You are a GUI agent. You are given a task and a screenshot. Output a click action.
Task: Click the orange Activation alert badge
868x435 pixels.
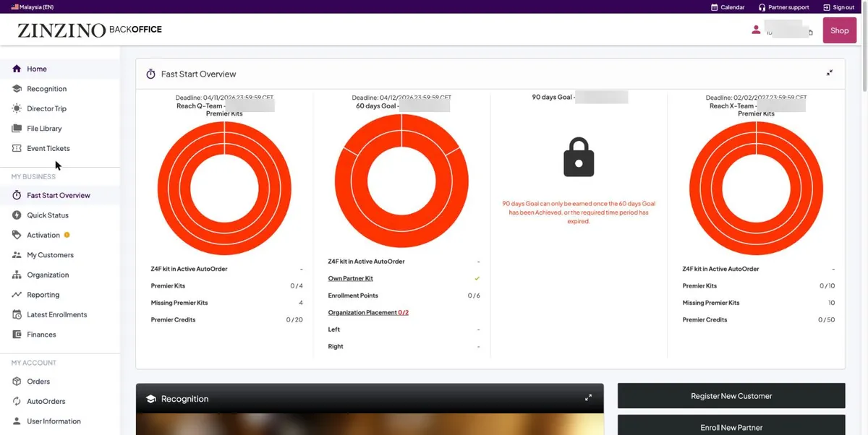[x=67, y=235]
